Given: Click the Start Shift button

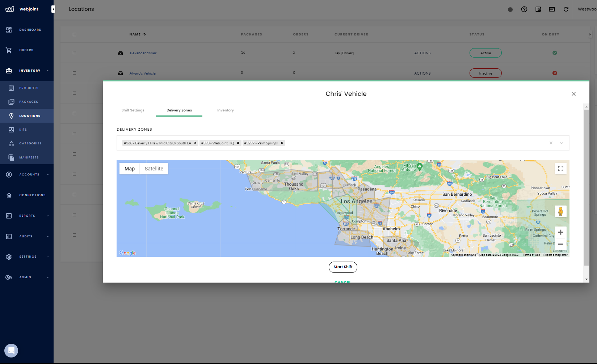Looking at the screenshot, I should pyautogui.click(x=343, y=267).
